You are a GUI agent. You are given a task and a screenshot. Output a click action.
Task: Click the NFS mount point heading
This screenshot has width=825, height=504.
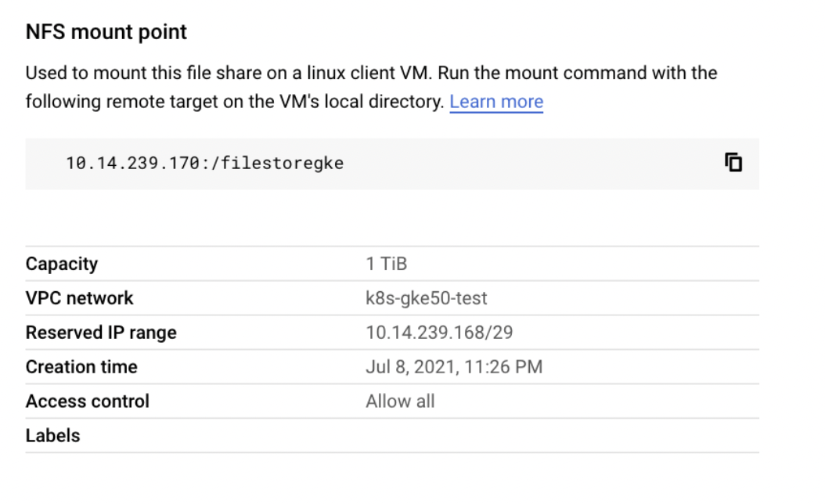click(106, 32)
